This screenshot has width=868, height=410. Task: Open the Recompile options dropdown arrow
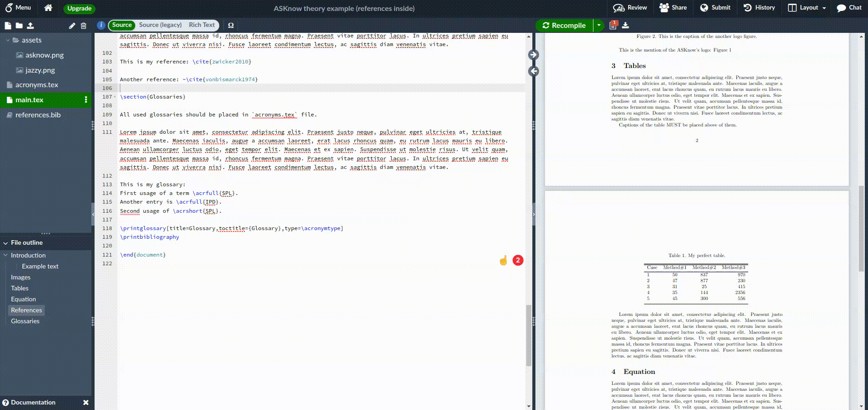598,26
